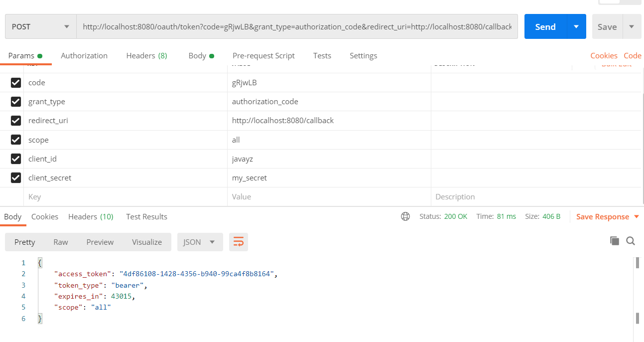Click the grant_type key cell
644x342 pixels.
[126, 101]
